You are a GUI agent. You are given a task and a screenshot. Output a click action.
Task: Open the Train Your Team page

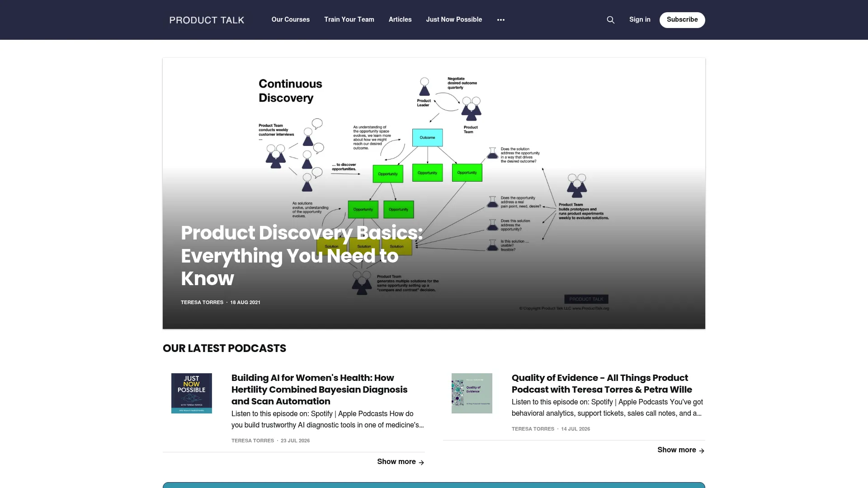click(x=349, y=19)
